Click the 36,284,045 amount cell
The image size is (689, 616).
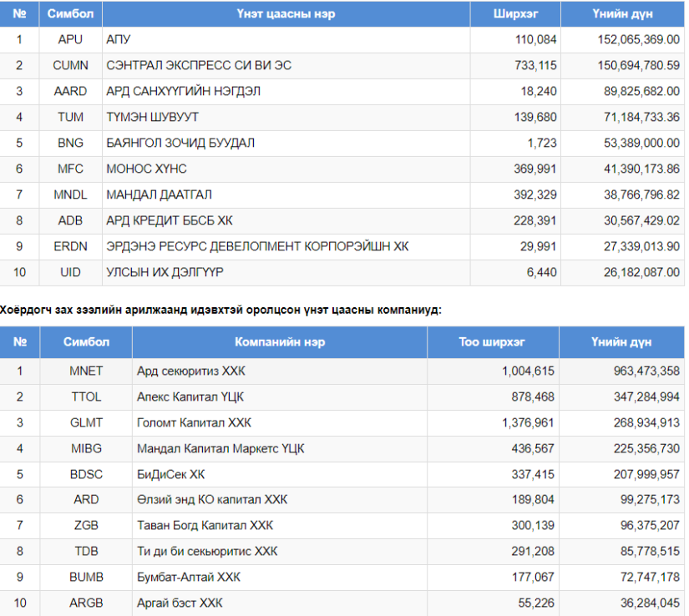coord(621,603)
